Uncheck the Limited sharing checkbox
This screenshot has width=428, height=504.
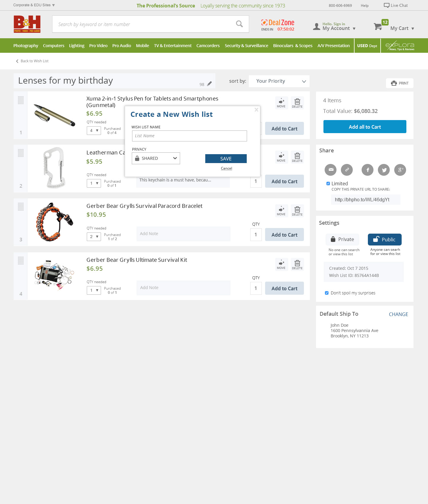click(328, 184)
